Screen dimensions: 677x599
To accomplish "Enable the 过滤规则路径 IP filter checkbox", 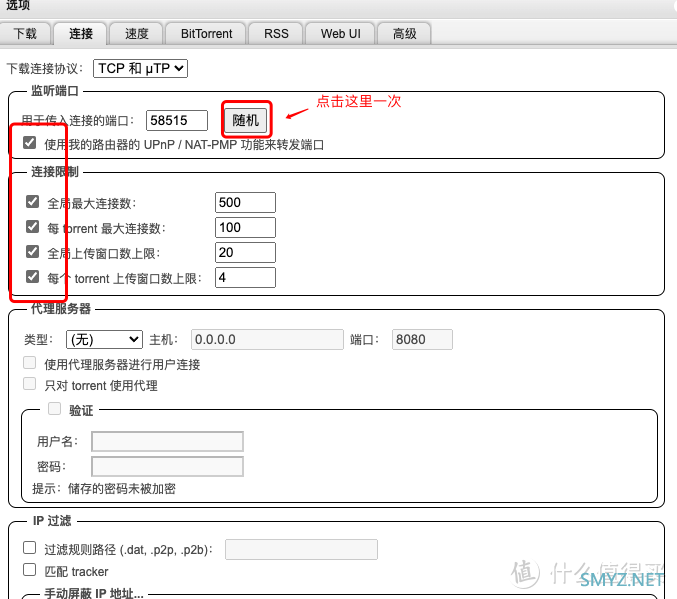I will (x=29, y=548).
